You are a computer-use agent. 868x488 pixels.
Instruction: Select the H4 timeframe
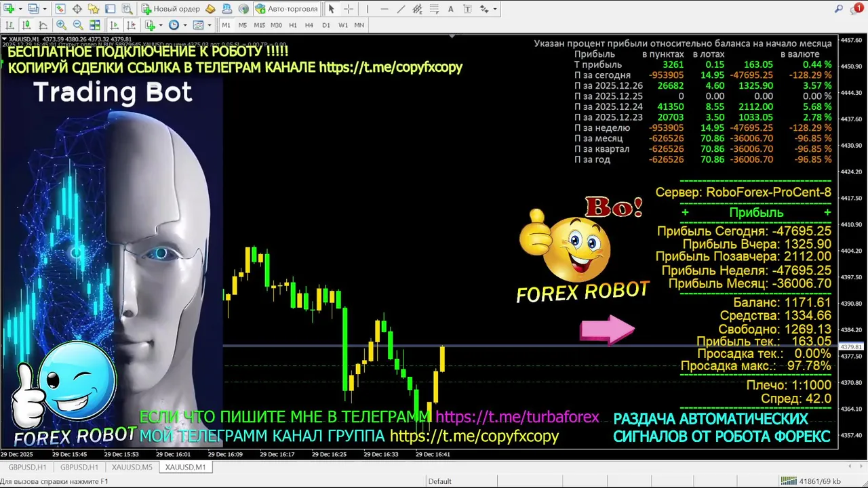coord(309,25)
